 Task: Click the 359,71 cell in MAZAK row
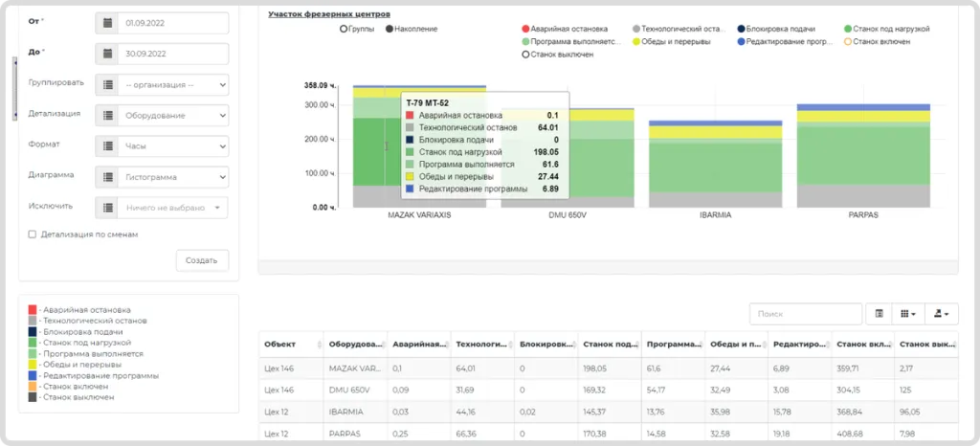tap(864, 368)
